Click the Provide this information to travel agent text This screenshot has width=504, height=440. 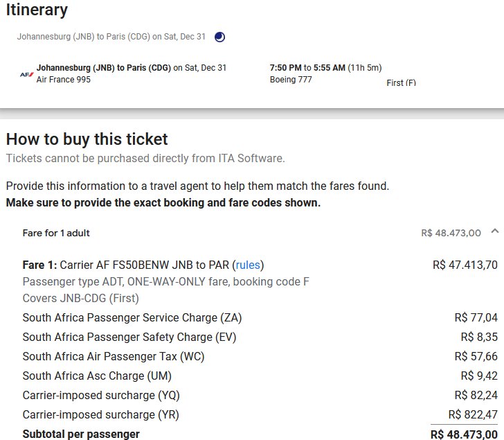(198, 186)
